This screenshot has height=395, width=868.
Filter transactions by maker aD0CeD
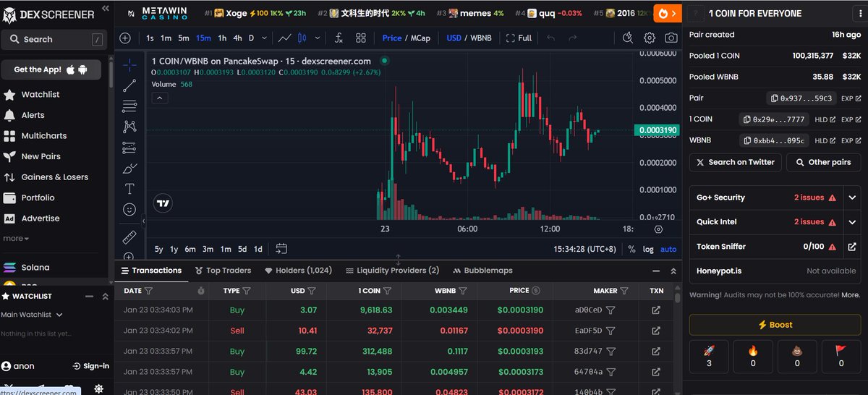pos(610,310)
